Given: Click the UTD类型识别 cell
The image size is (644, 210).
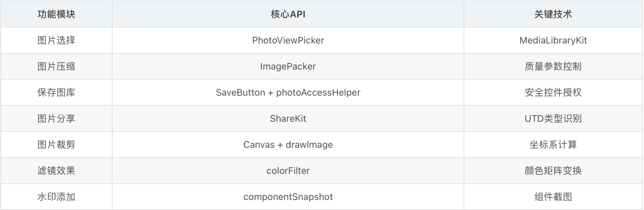Looking at the screenshot, I should click(x=553, y=118).
